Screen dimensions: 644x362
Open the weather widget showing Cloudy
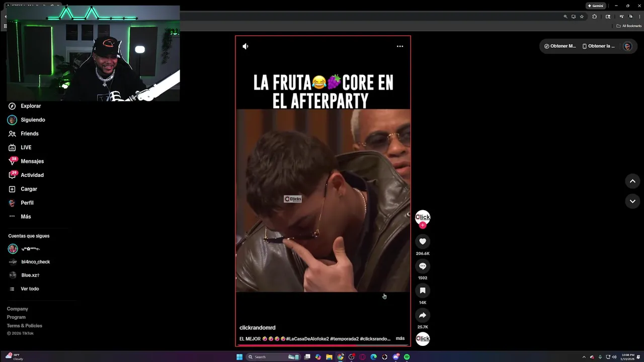14,357
